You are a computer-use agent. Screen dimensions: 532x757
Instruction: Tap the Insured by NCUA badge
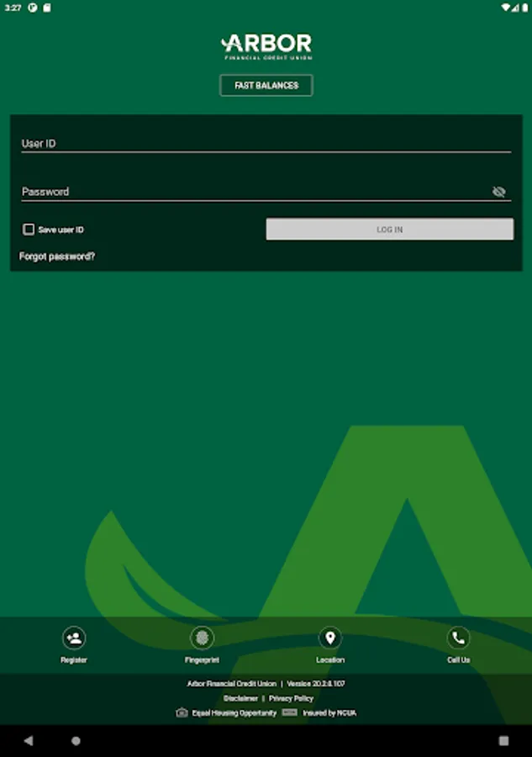[x=290, y=712]
